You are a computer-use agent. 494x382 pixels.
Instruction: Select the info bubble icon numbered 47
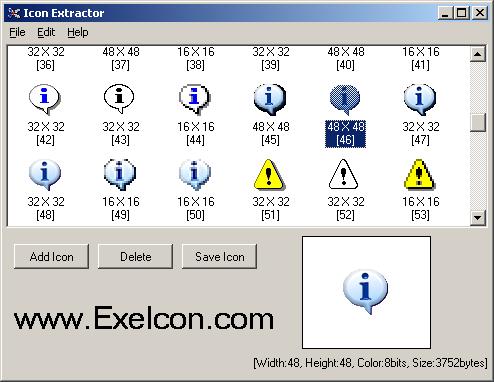click(420, 99)
